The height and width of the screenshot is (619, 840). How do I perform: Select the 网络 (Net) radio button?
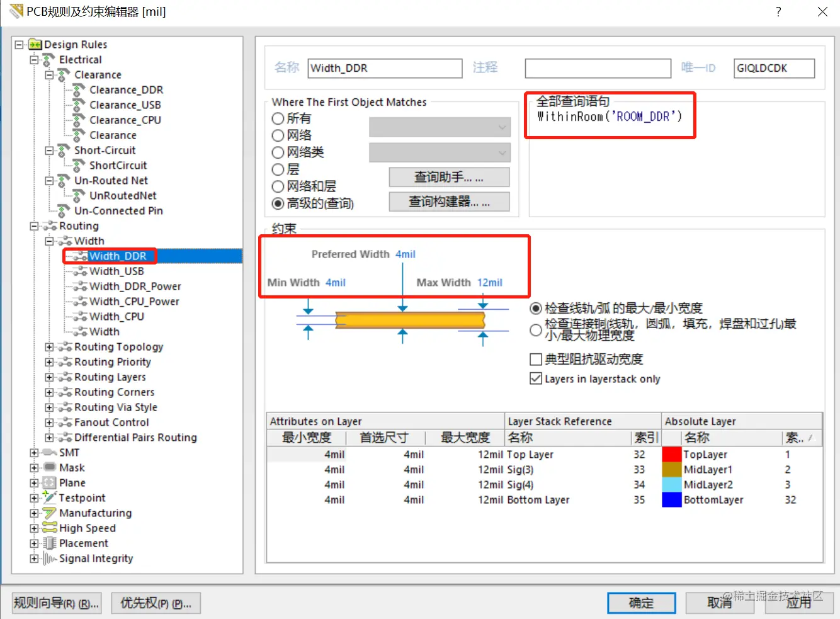[x=278, y=135]
